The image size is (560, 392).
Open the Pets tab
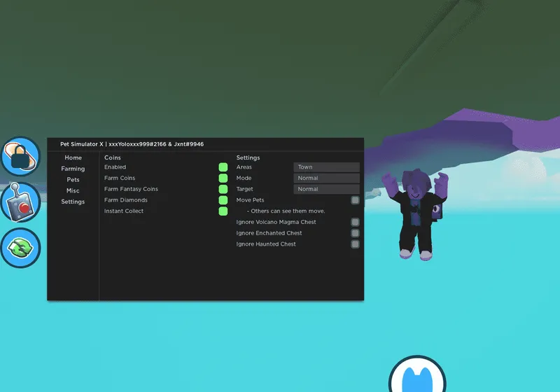click(x=73, y=180)
